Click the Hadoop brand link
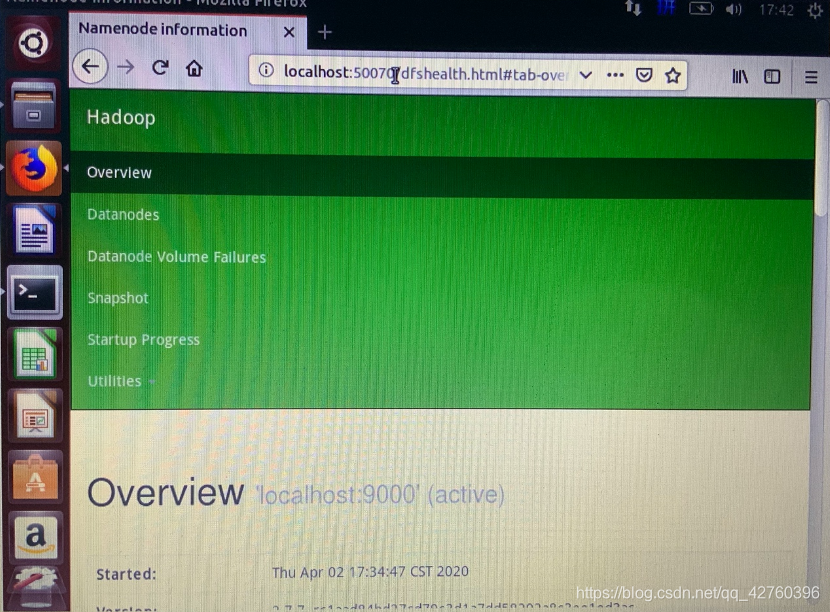Image resolution: width=830 pixels, height=612 pixels. [121, 117]
